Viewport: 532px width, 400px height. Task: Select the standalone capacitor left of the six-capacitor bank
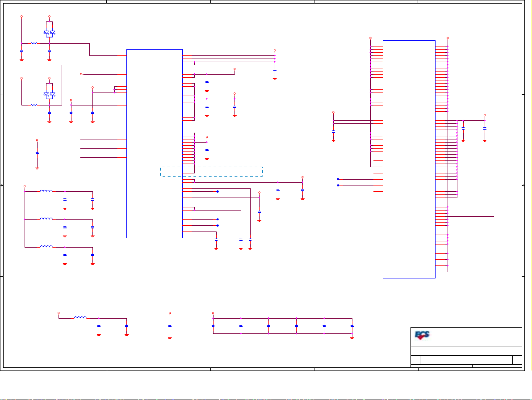(x=170, y=326)
